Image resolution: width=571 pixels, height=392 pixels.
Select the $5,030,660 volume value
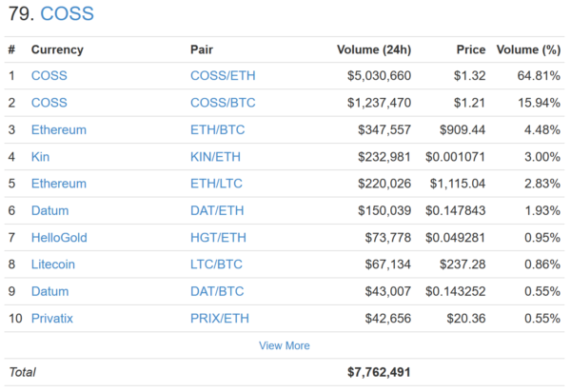point(379,76)
